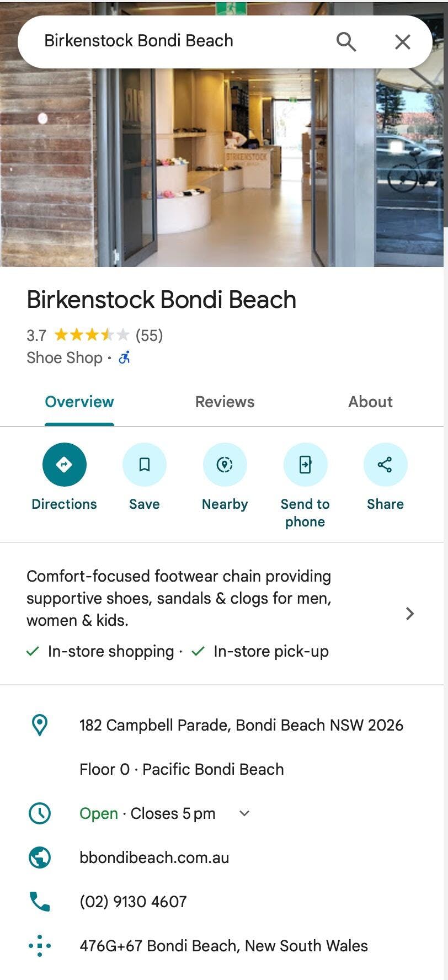Search Nearby with the target icon
Image resolution: width=448 pixels, height=980 pixels.
click(225, 465)
